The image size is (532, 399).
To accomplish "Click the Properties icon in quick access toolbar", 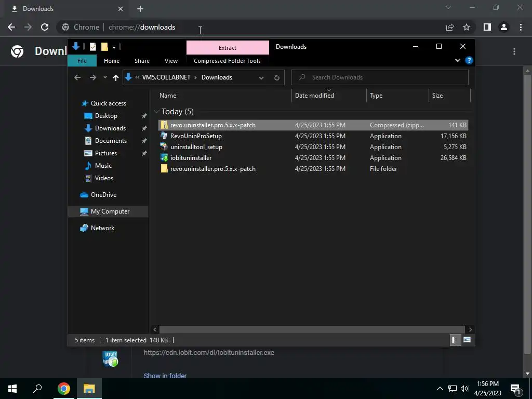I will coord(92,47).
